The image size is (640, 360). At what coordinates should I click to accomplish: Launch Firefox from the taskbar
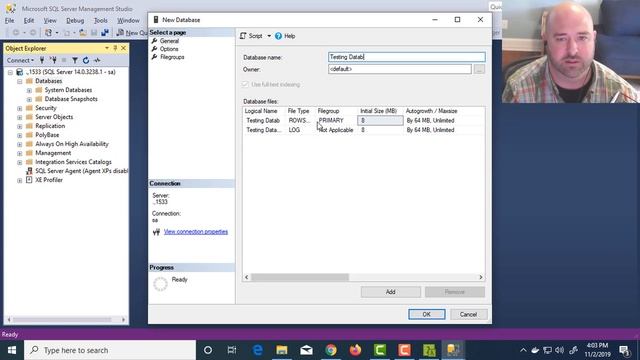click(x=355, y=350)
